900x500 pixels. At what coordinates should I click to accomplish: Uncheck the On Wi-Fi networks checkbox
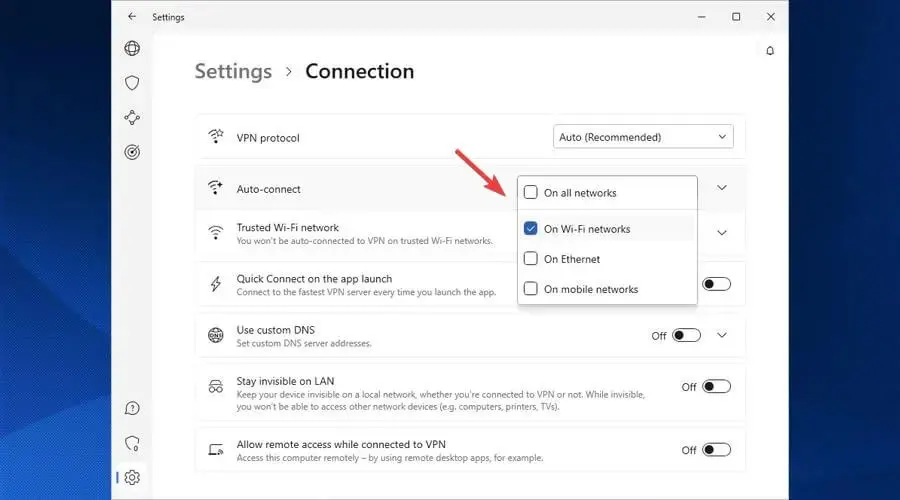click(530, 228)
